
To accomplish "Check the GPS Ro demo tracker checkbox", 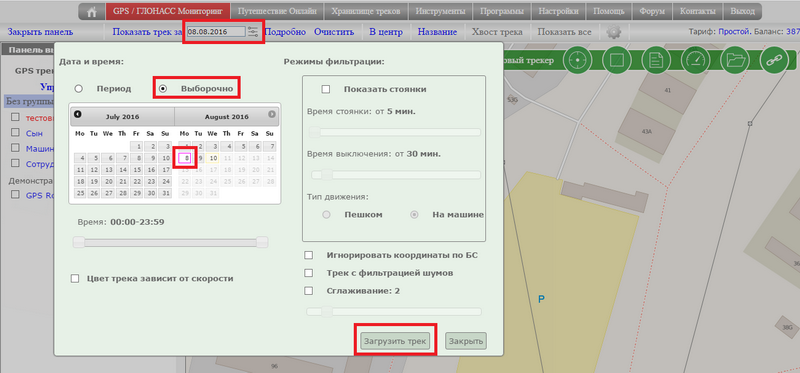I will coord(15,194).
